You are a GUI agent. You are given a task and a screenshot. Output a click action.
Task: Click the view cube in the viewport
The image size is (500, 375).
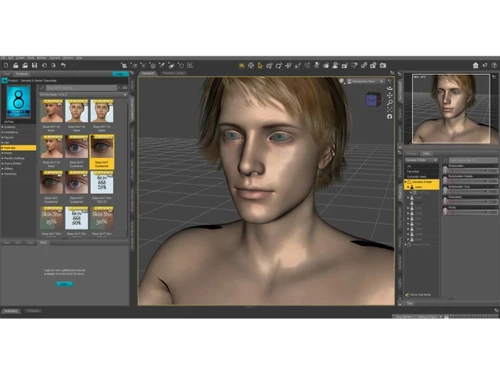pyautogui.click(x=372, y=100)
